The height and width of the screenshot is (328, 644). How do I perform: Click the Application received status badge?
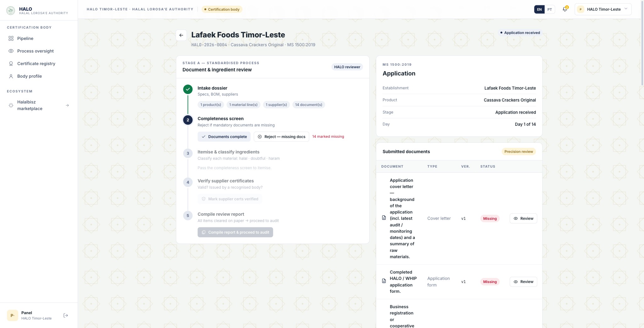pyautogui.click(x=520, y=33)
